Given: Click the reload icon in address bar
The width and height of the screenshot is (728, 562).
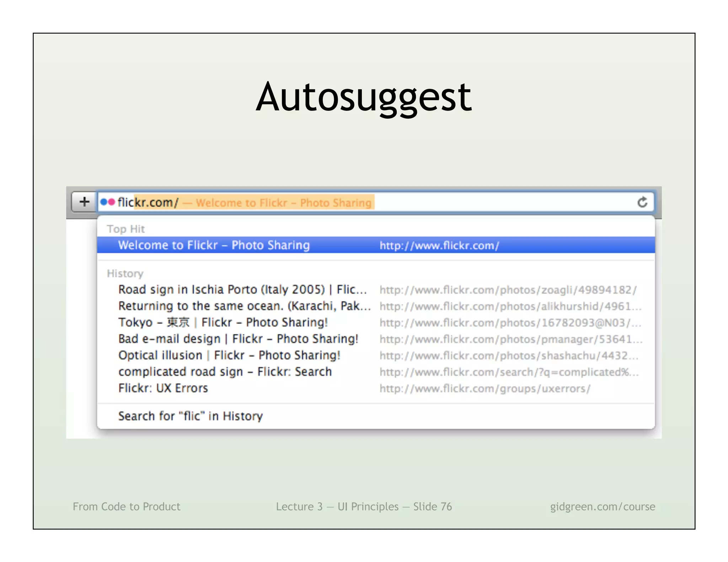Looking at the screenshot, I should [x=642, y=202].
